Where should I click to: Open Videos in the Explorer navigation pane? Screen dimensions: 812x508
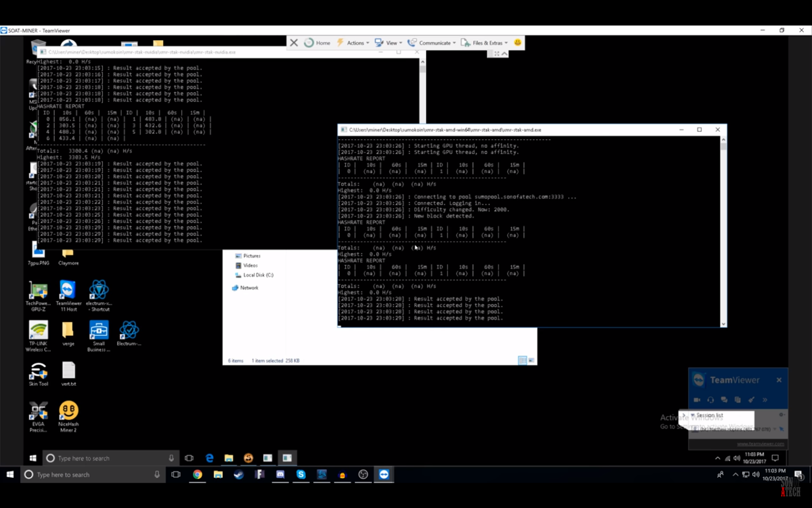247,266
